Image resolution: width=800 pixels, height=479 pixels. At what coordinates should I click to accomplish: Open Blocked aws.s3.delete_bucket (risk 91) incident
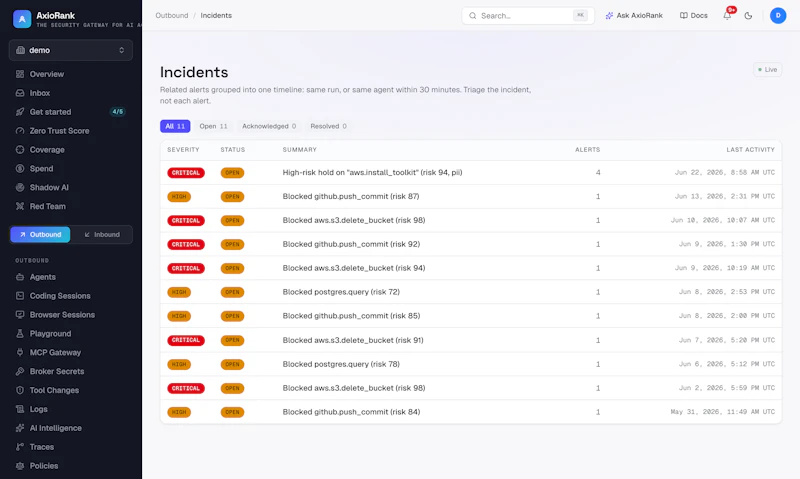pyautogui.click(x=470, y=340)
